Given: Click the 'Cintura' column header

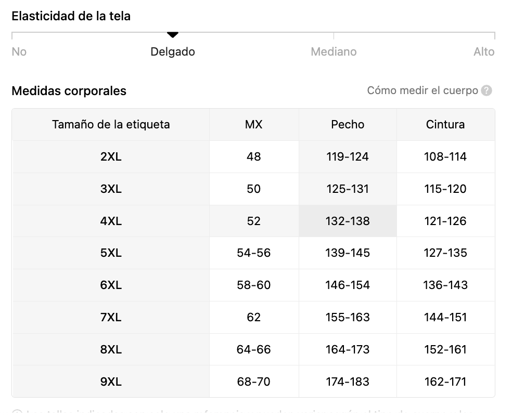Looking at the screenshot, I should (445, 125).
